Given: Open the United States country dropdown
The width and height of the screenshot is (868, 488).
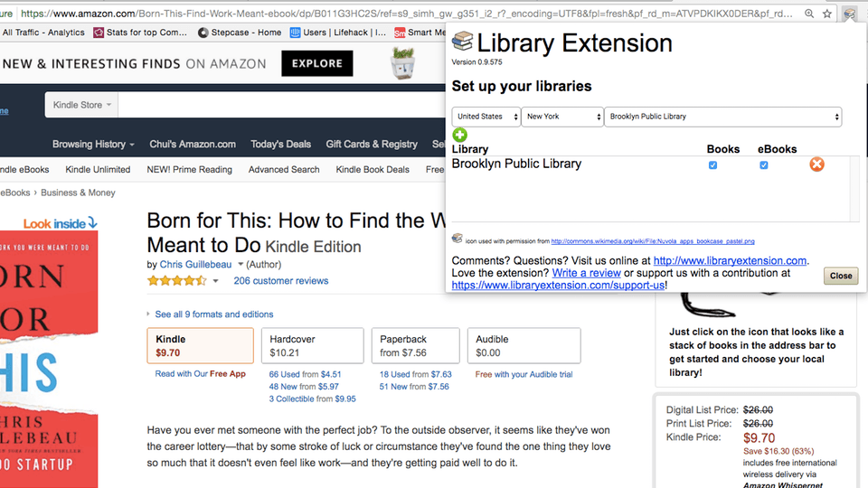Looking at the screenshot, I should point(486,117).
